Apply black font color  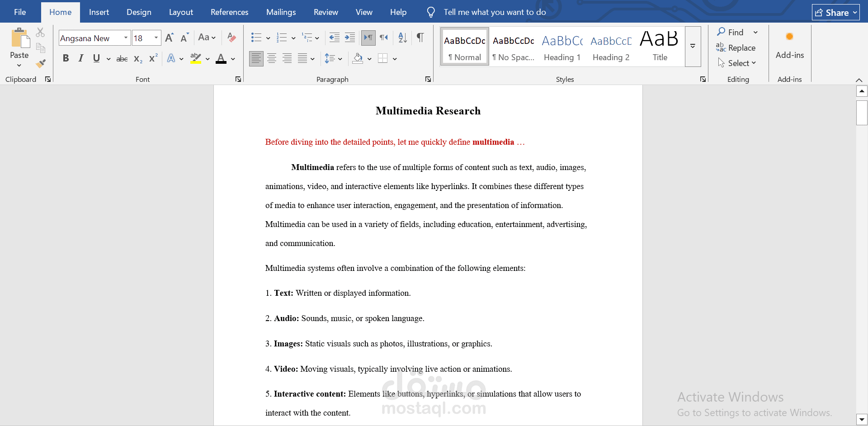coord(221,58)
